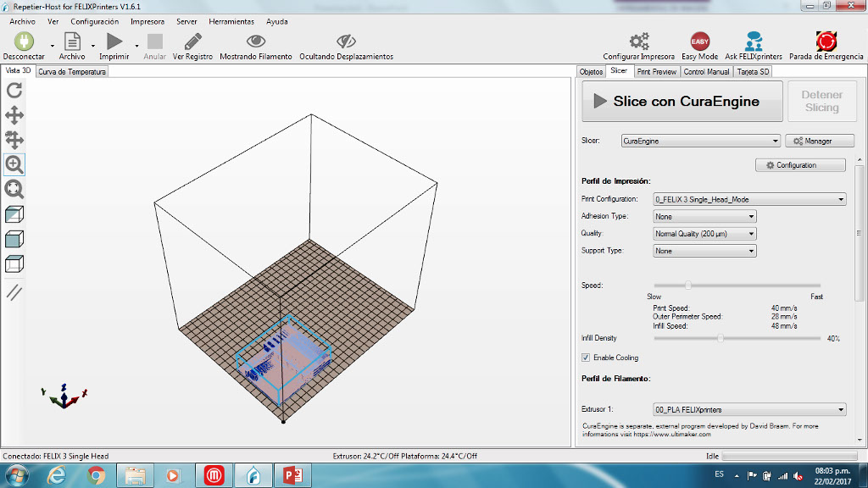
Task: Open the Archivo file icon in toolbar
Action: (72, 42)
